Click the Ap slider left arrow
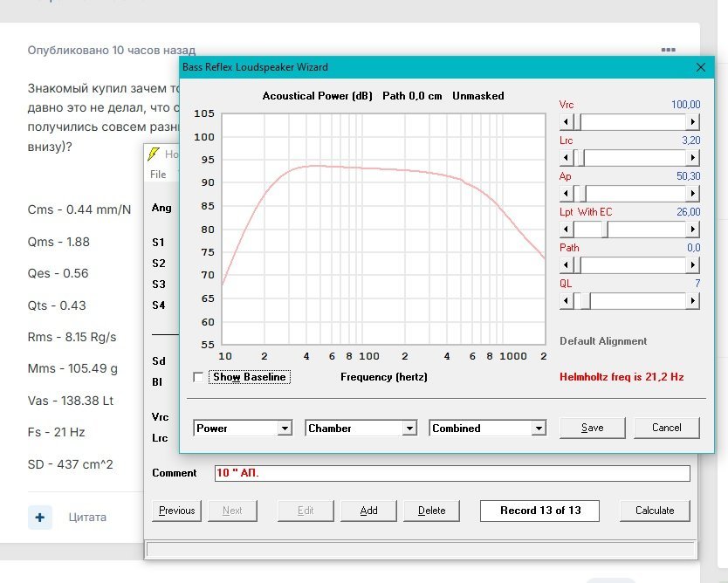 566,194
